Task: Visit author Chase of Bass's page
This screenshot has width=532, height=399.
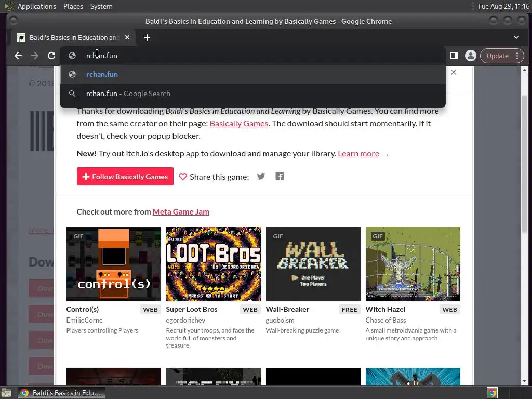Action: pos(385,320)
